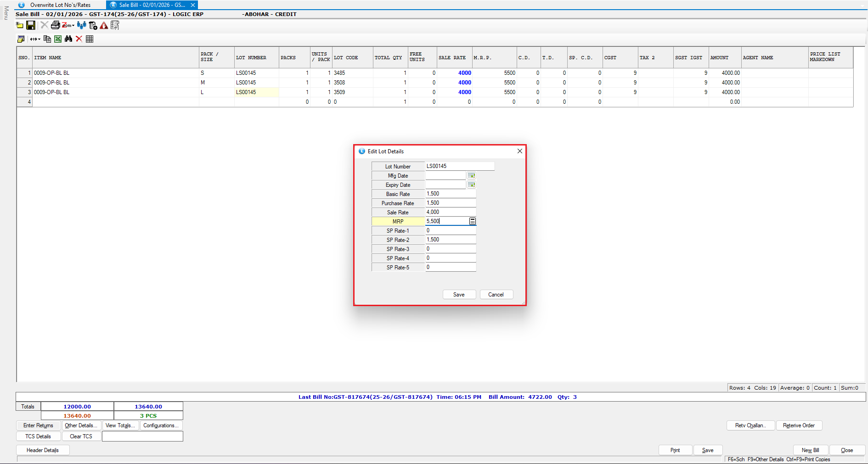Open the Expiry Date calendar picker
Viewport: 868px width, 464px height.
pyautogui.click(x=471, y=184)
